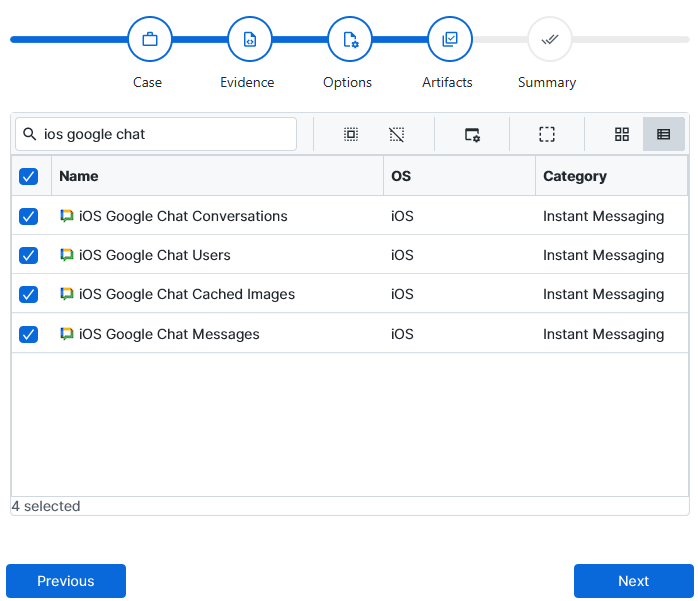698x601 pixels.
Task: Click the iOS cell in Cached Images row
Action: click(x=402, y=294)
